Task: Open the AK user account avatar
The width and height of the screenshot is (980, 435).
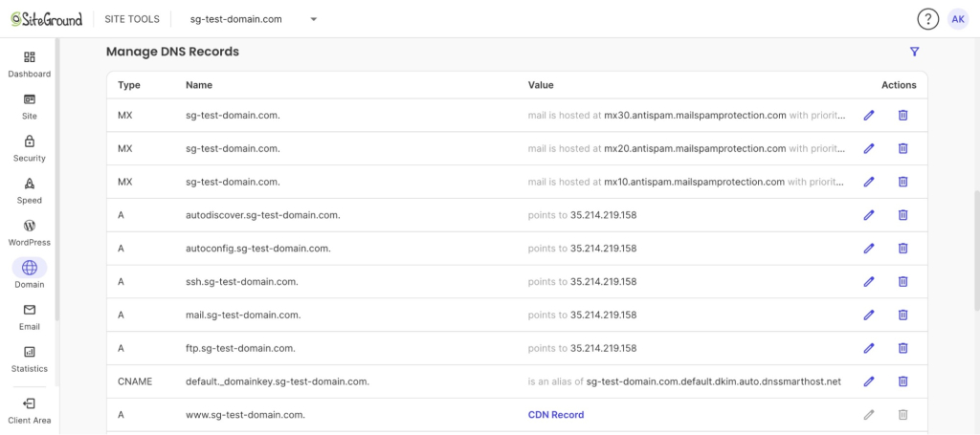Action: 958,19
